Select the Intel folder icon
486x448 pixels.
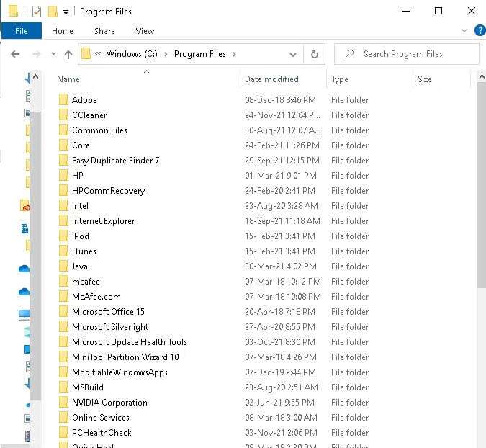63,206
